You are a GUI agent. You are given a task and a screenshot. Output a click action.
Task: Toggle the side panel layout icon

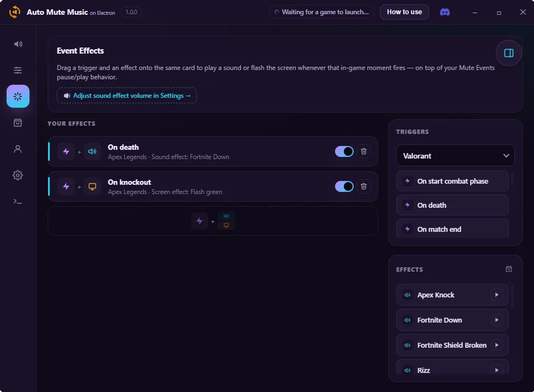pos(509,53)
